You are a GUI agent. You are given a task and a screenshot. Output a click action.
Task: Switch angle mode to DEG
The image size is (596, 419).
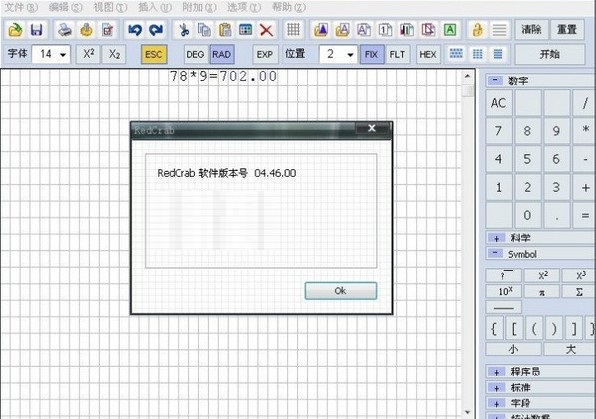click(195, 54)
